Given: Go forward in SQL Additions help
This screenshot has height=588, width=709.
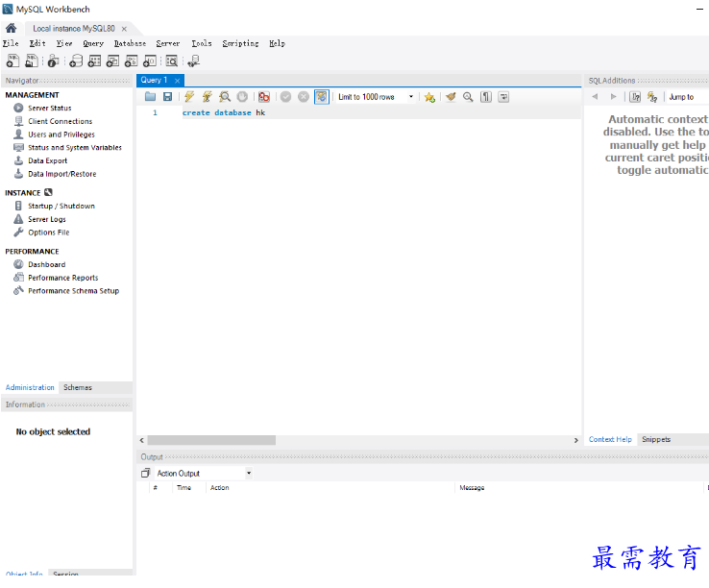Looking at the screenshot, I should click(x=613, y=96).
